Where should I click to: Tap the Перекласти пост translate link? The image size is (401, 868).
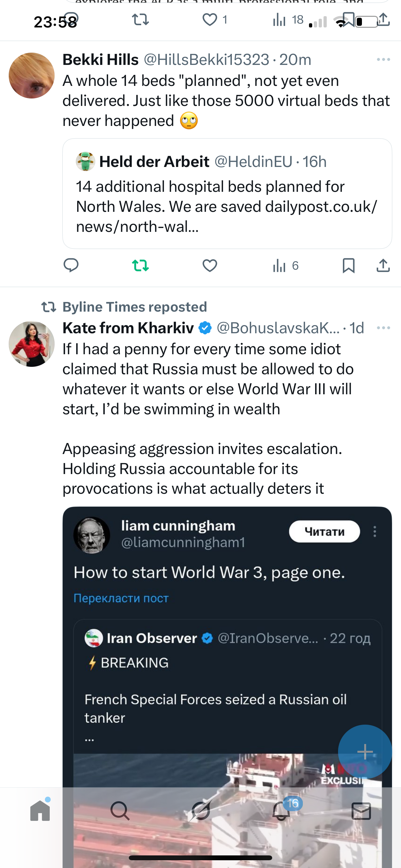[x=121, y=598]
